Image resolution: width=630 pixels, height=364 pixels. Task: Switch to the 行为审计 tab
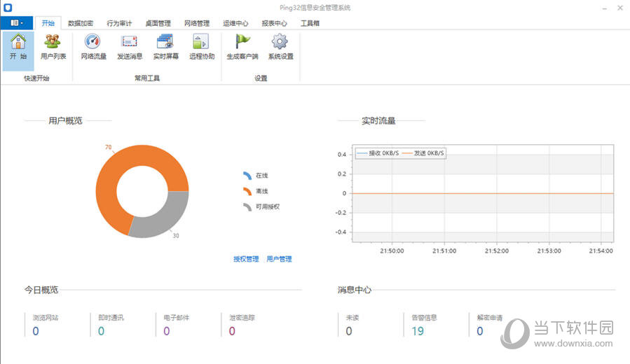point(119,23)
